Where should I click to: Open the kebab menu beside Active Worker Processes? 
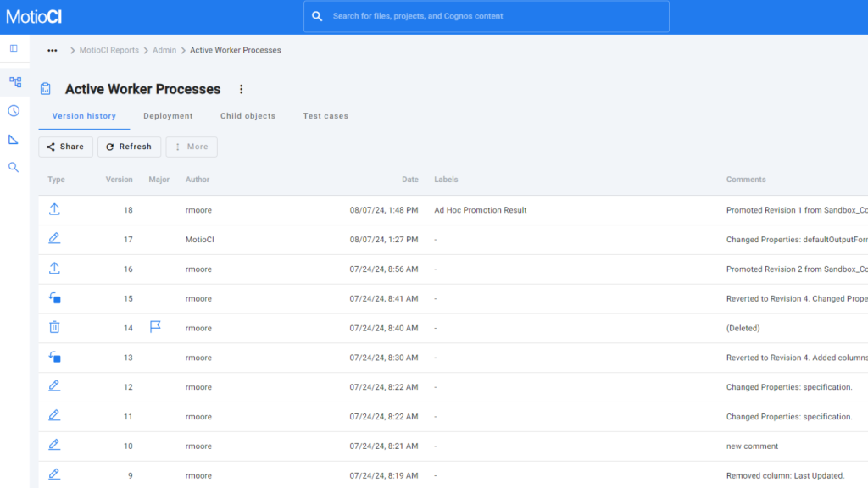click(241, 89)
